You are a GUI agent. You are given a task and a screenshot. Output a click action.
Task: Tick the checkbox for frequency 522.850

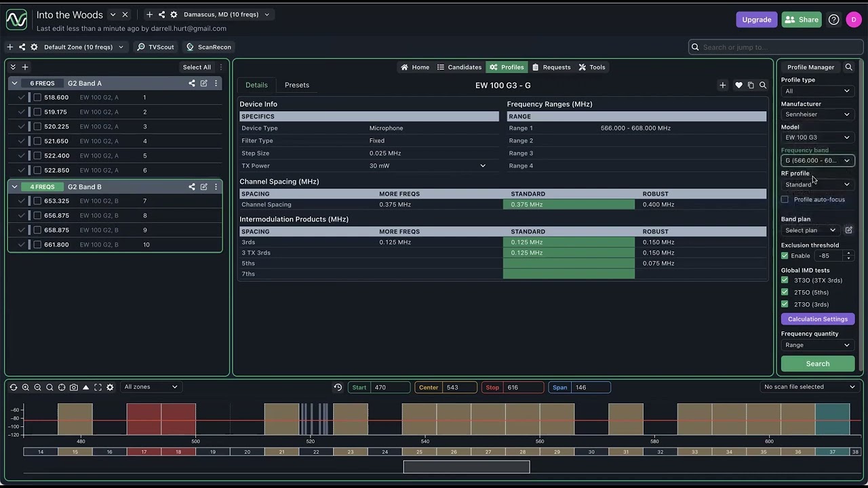pos(37,170)
